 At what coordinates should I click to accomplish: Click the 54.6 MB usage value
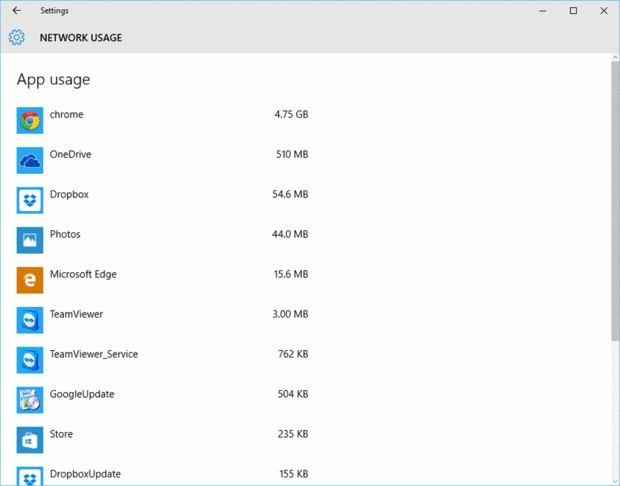point(290,195)
